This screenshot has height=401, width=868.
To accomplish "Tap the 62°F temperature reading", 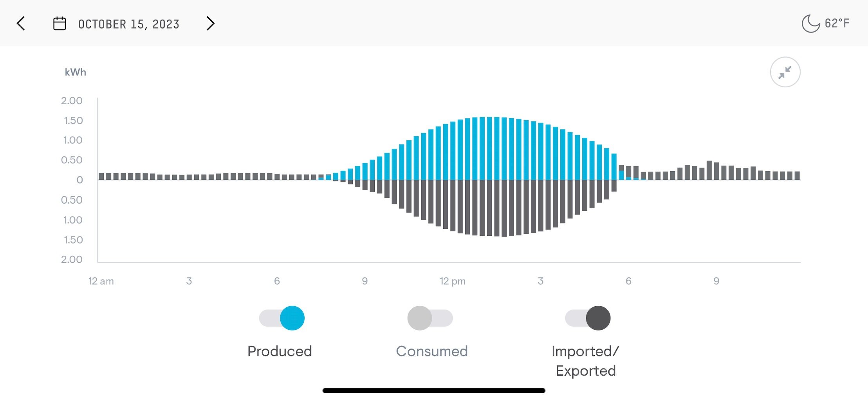I will (x=837, y=23).
